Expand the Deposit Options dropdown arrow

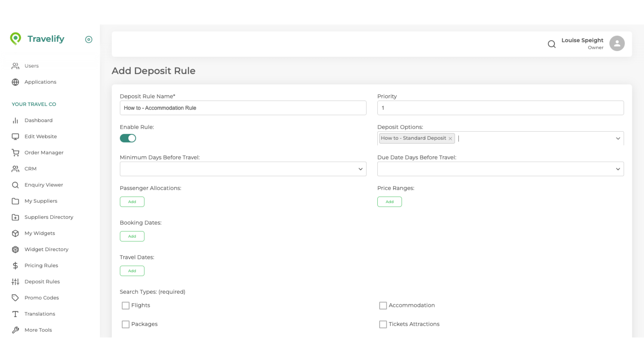(618, 138)
